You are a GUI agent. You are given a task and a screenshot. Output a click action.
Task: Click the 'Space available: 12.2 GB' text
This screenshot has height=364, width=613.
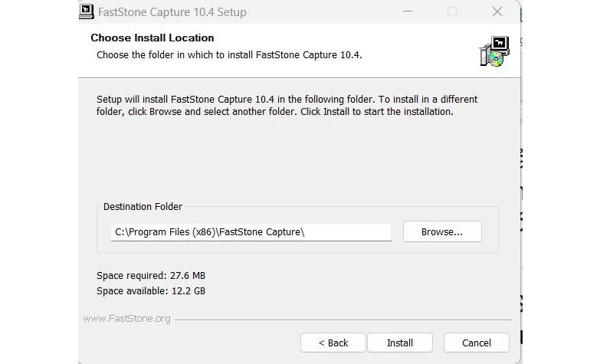point(151,290)
